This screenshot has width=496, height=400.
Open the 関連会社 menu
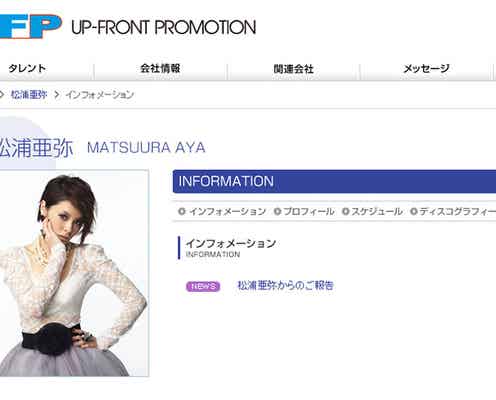coord(294,69)
